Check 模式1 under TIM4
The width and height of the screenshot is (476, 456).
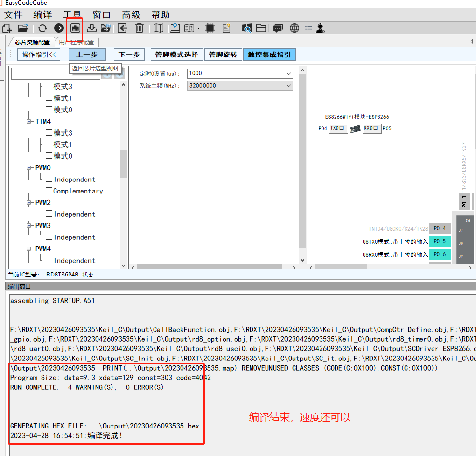click(49, 144)
